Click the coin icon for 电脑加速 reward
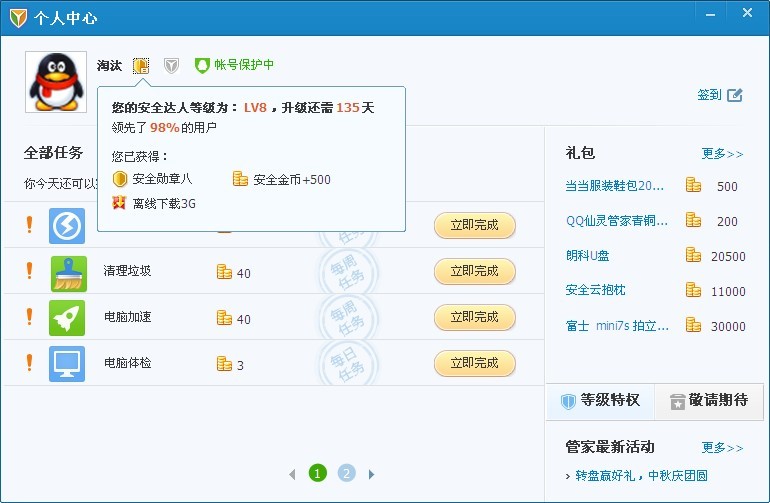Screen dimensions: 770x503 [224, 318]
